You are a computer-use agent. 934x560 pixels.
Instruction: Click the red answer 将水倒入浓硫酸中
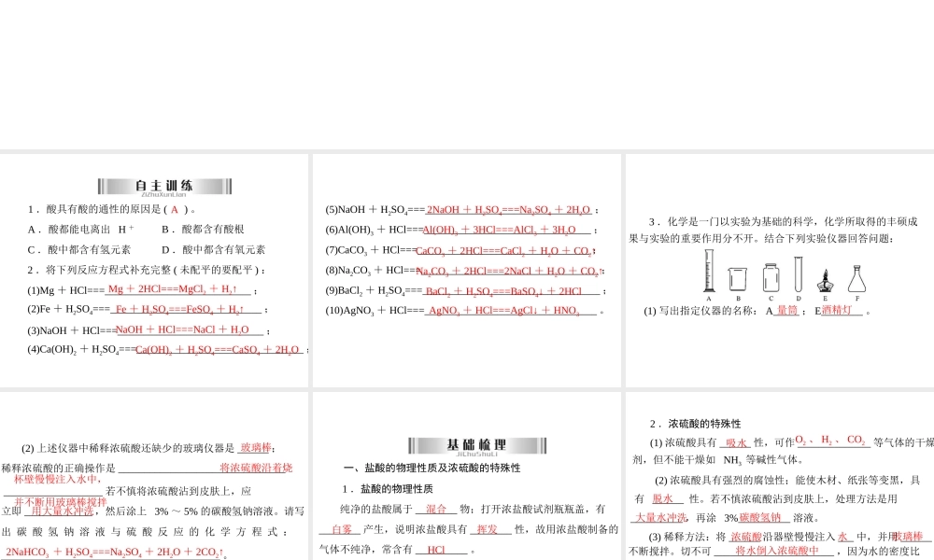coord(777,551)
